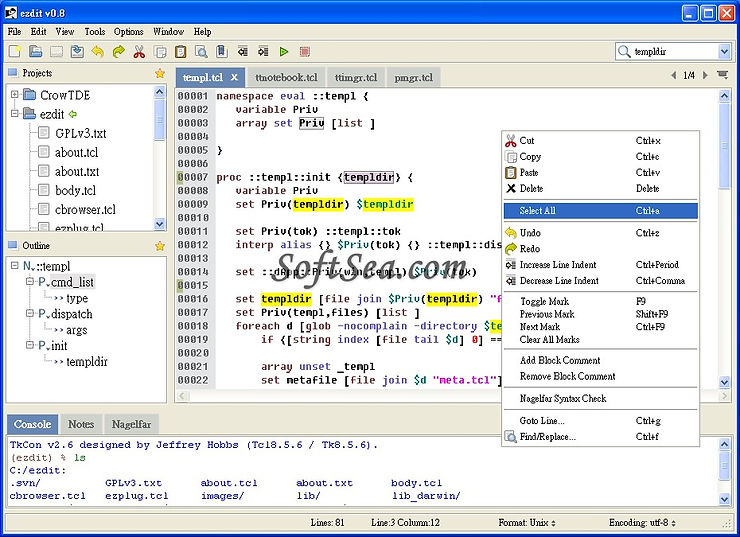740x537 pixels.
Task: Choose Find/Replace... in context menu
Action: 600,437
